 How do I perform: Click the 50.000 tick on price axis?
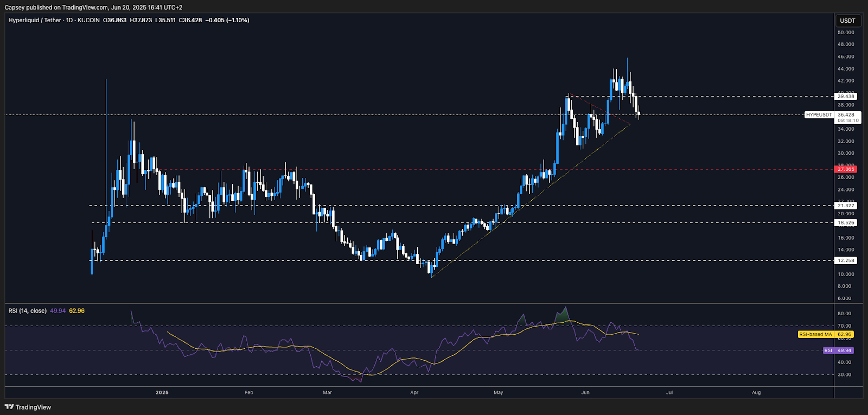[x=846, y=33]
